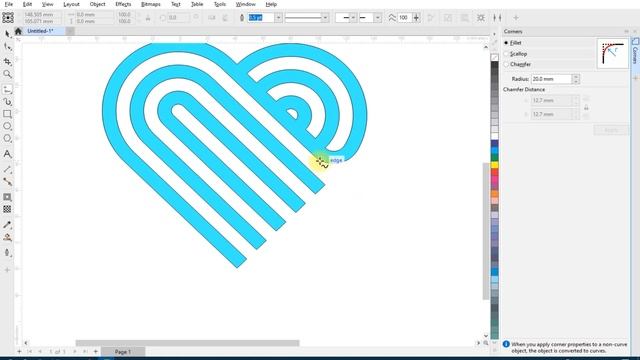
Task: Add a new page with plus button
Action: click(x=96, y=351)
